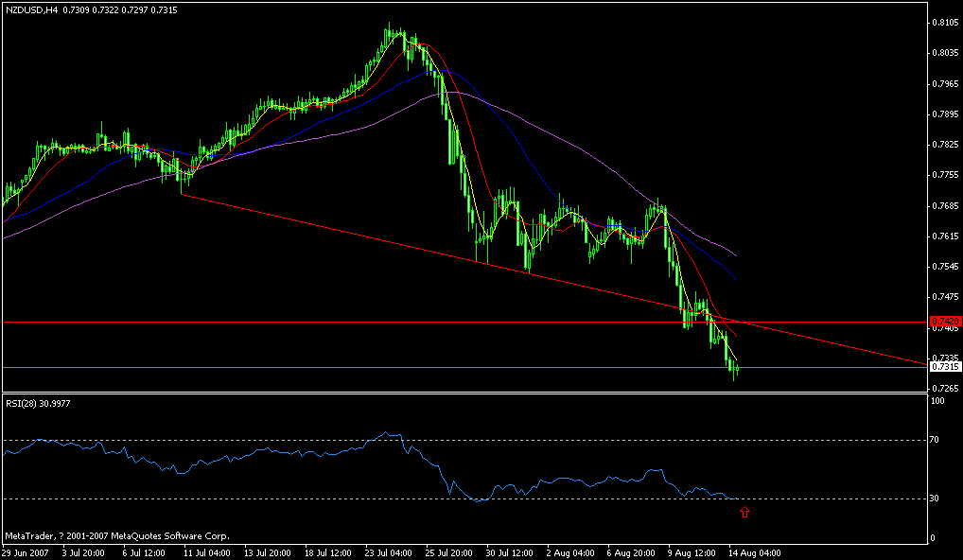
Task: Click price scale label 0.7965
Action: pyautogui.click(x=946, y=83)
